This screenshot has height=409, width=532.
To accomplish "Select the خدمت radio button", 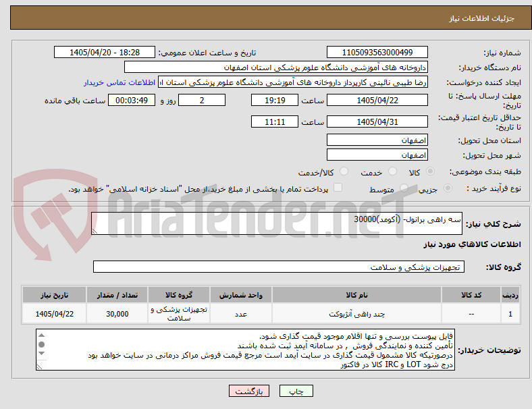I will [392, 171].
